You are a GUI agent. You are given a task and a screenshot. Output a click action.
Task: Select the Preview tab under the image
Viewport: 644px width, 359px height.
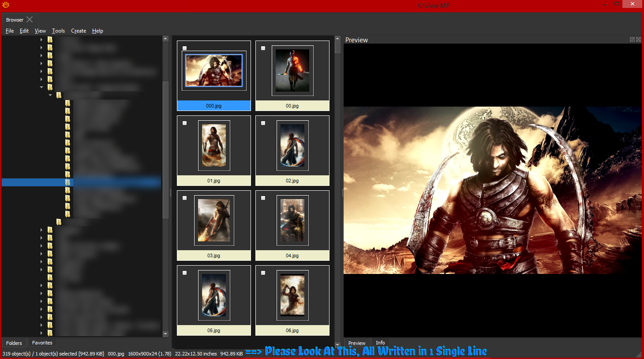pyautogui.click(x=357, y=343)
